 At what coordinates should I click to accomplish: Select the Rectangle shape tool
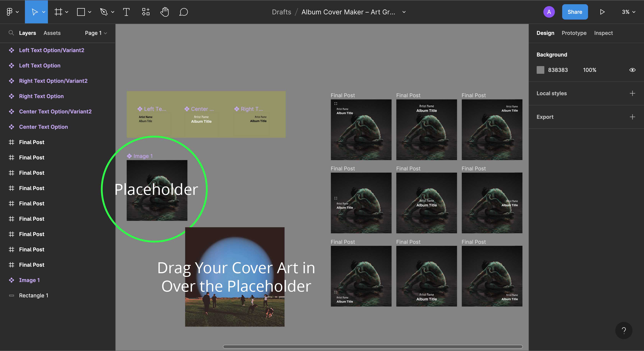(81, 12)
